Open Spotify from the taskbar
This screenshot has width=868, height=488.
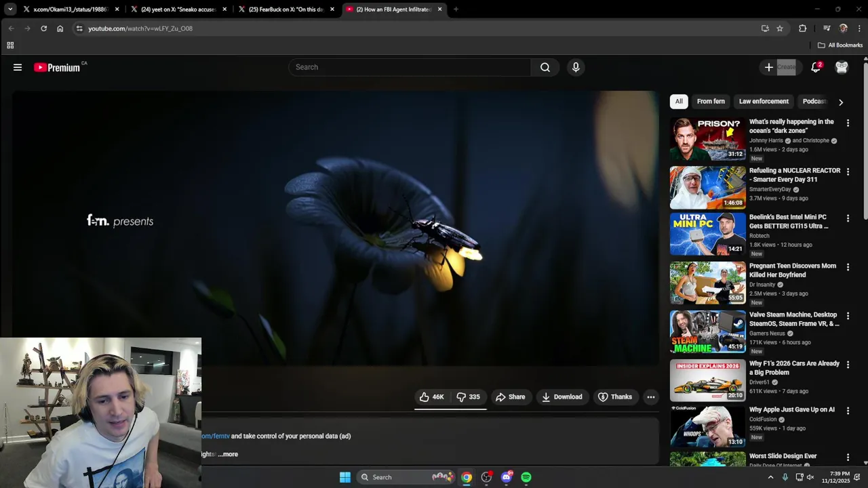(x=526, y=477)
